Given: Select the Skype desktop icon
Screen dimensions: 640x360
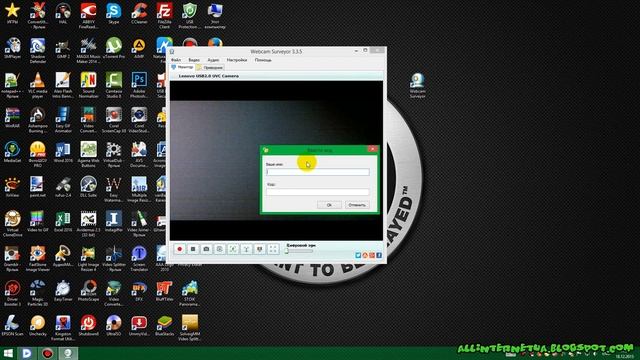Looking at the screenshot, I should click(x=114, y=13).
